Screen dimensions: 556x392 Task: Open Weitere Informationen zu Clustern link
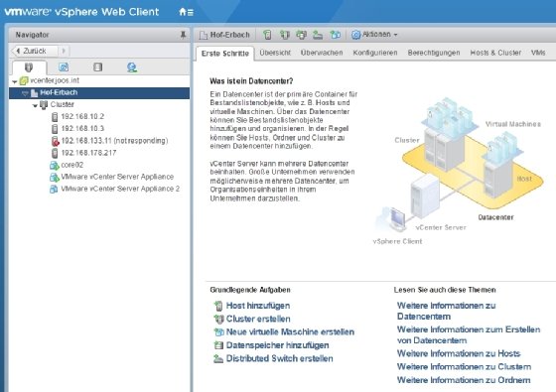(x=465, y=367)
